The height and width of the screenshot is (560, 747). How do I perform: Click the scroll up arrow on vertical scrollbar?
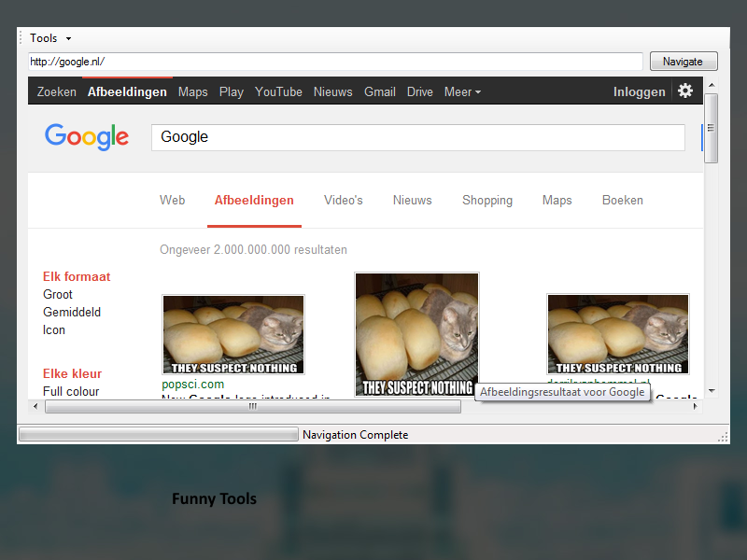711,86
